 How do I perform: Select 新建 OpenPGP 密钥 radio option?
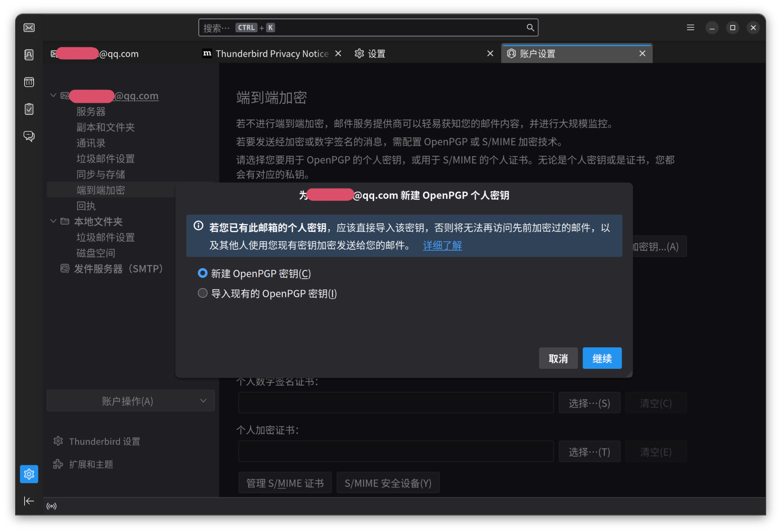[202, 273]
